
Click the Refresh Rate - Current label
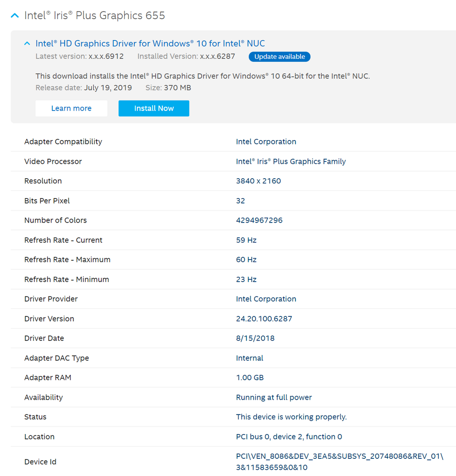63,240
